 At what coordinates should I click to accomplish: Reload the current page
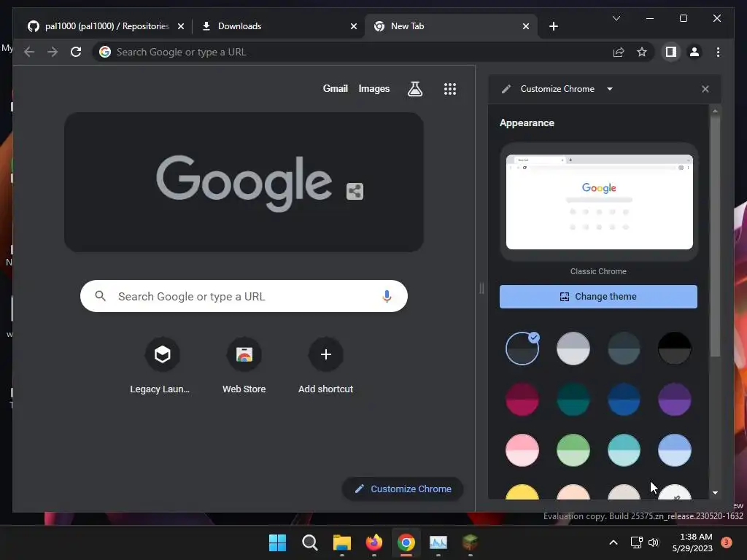point(76,52)
